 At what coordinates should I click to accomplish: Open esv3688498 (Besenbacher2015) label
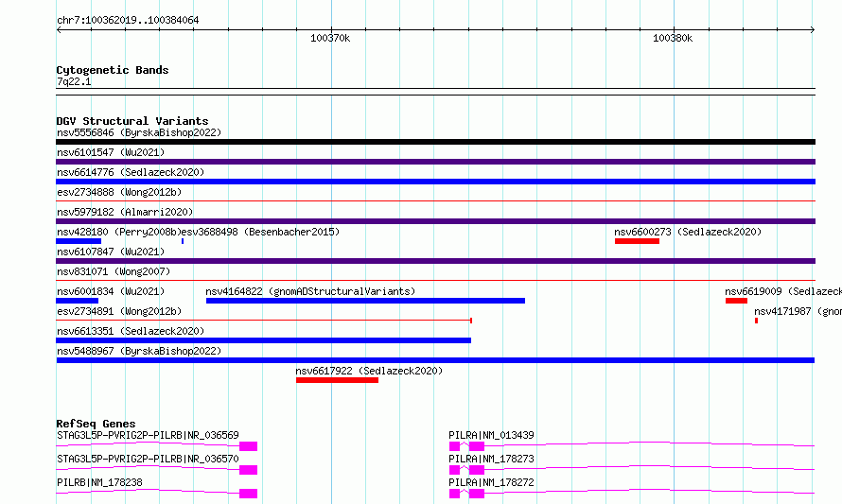tap(260, 232)
